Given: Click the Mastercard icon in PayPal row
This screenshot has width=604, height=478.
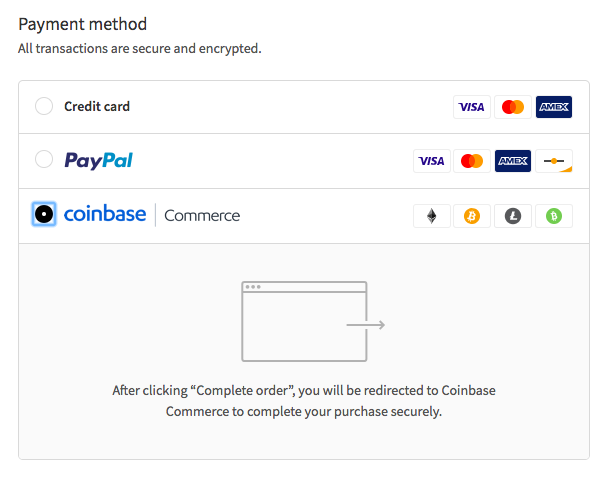Looking at the screenshot, I should (x=472, y=161).
